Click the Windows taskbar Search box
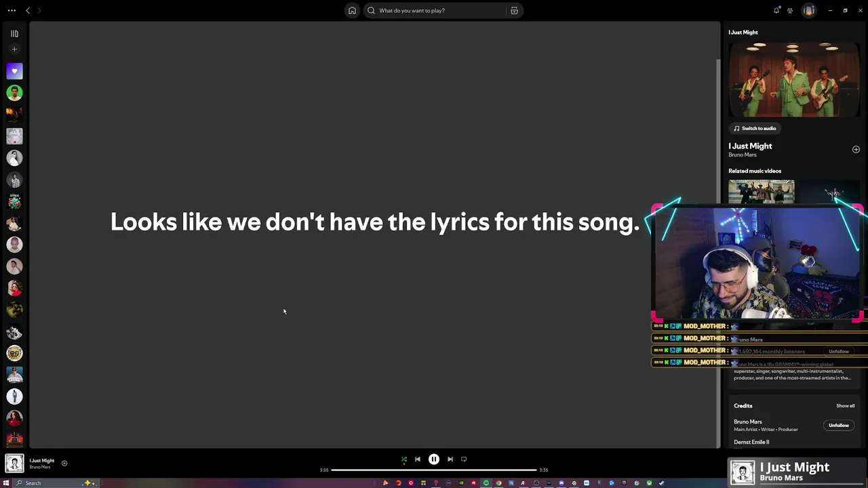The height and width of the screenshot is (488, 868). coord(58,483)
